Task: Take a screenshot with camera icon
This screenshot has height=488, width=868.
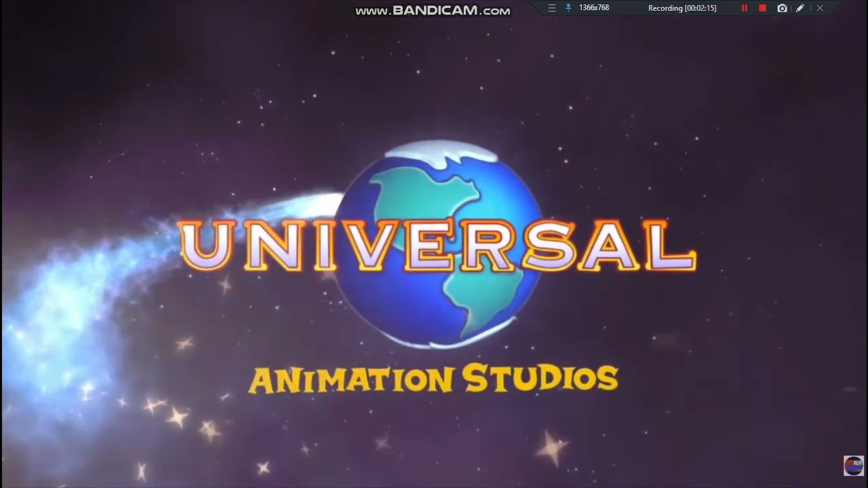Action: [782, 8]
